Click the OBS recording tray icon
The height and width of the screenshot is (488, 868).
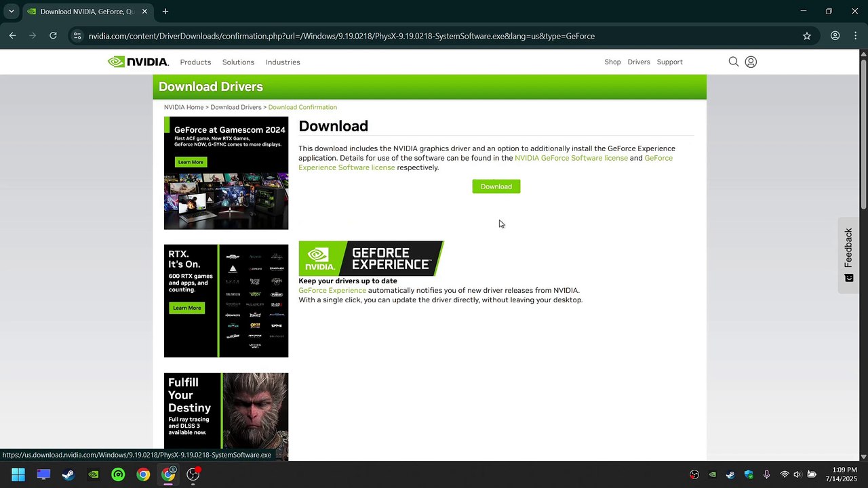click(x=694, y=474)
